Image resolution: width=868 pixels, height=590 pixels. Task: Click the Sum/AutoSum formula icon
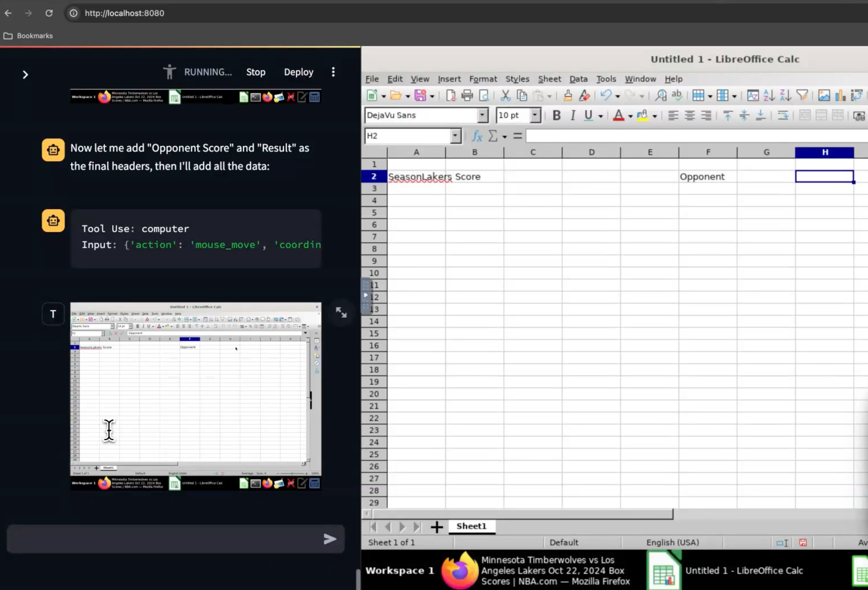tap(494, 136)
